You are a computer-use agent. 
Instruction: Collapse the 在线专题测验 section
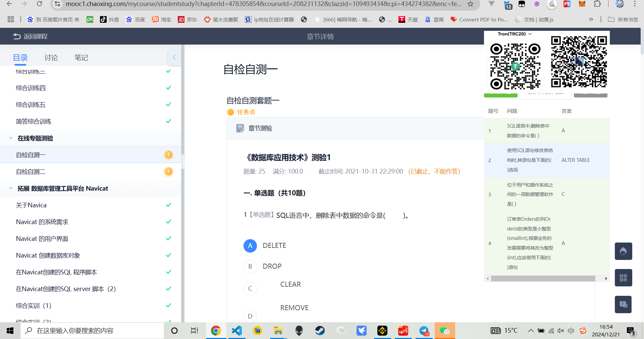pyautogui.click(x=11, y=138)
